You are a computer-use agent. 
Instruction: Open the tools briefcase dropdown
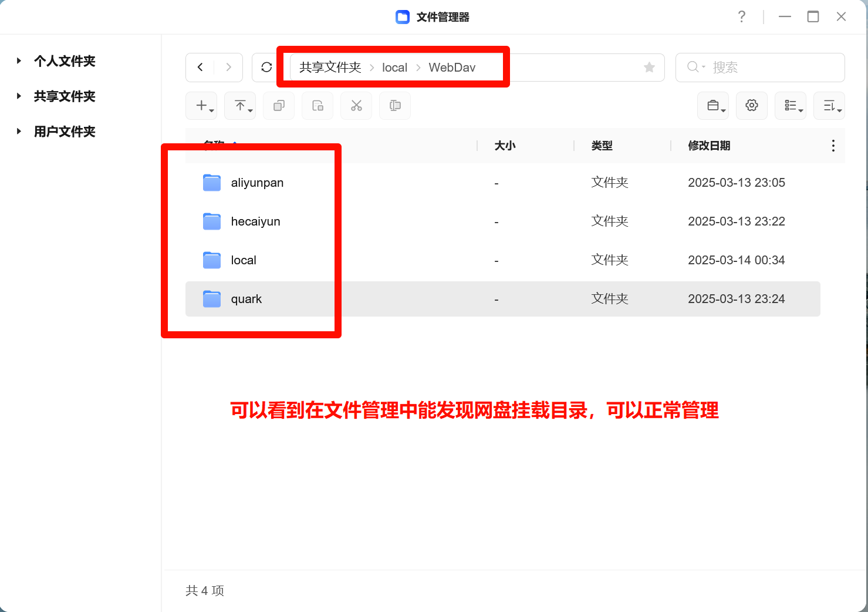tap(713, 106)
